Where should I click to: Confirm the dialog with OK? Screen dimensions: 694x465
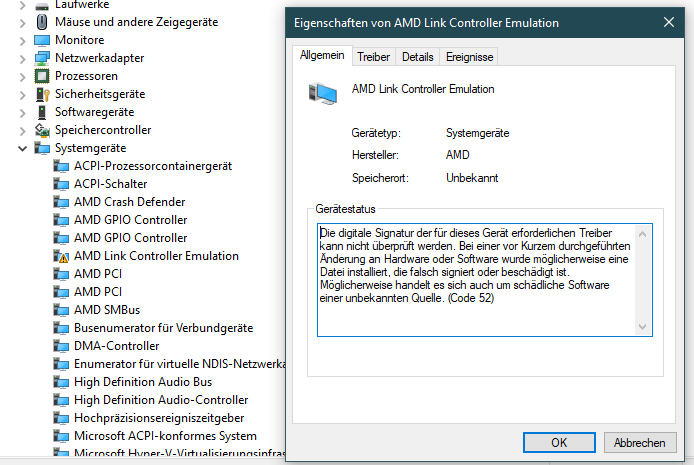(x=559, y=442)
